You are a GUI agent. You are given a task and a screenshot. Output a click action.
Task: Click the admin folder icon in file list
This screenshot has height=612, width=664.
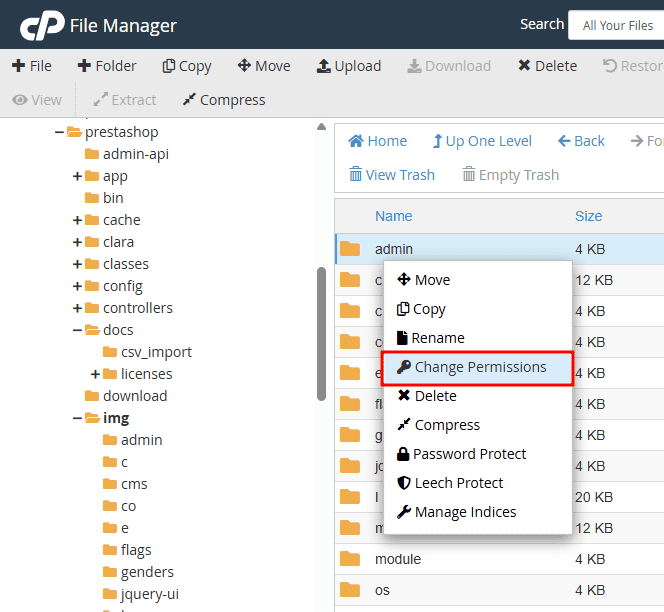click(x=350, y=249)
